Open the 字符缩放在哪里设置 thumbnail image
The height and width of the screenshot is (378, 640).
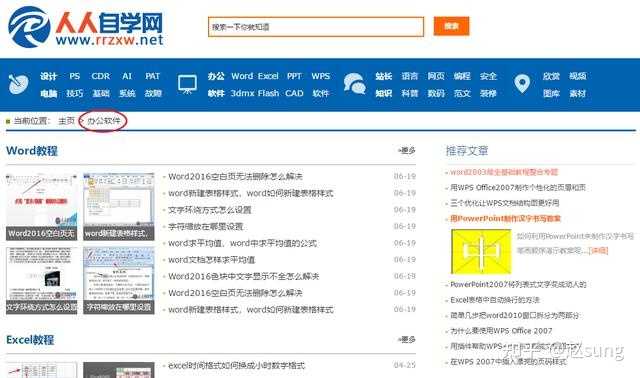(x=119, y=280)
